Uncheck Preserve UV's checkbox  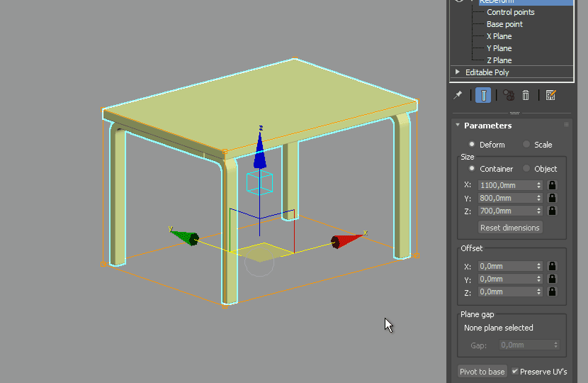tap(515, 372)
